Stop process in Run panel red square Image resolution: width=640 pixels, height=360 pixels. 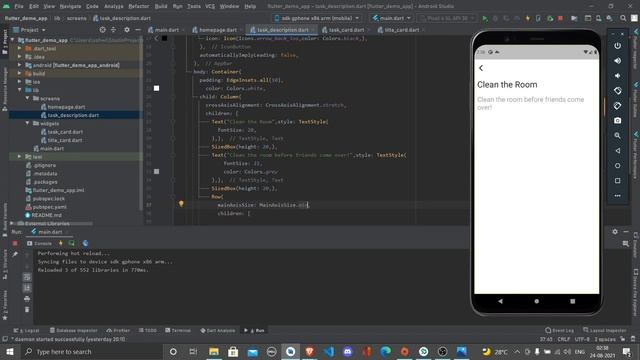[x=15, y=243]
